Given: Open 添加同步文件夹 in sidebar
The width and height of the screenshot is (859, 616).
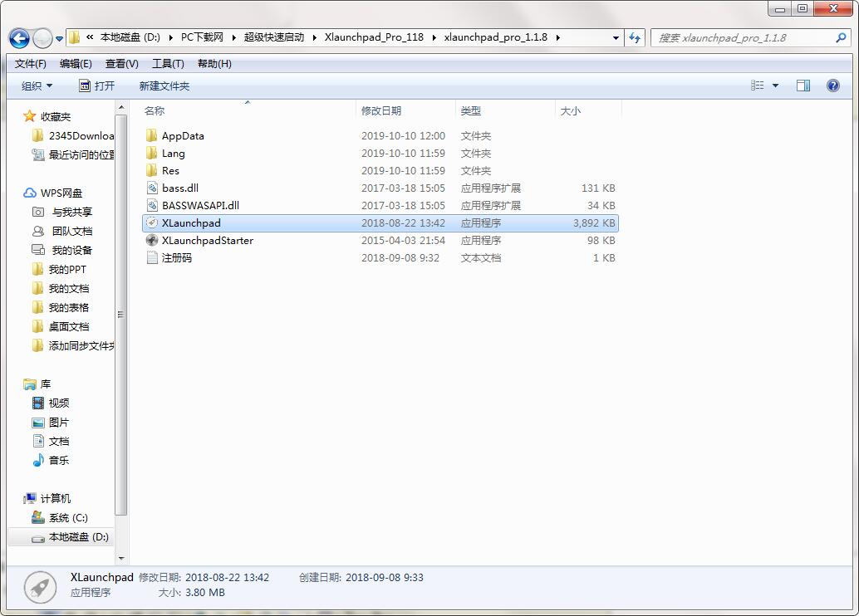Looking at the screenshot, I should coord(73,346).
